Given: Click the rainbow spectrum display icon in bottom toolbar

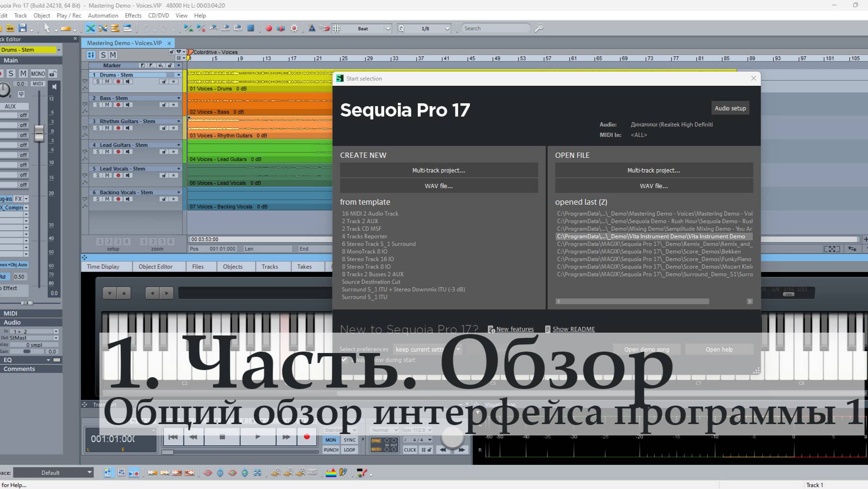Looking at the screenshot, I should click(x=331, y=472).
